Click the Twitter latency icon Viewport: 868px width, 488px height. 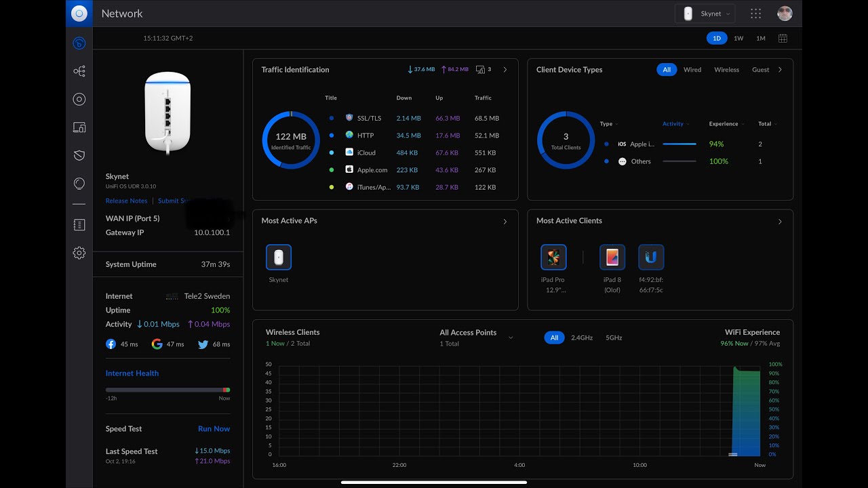pos(203,344)
